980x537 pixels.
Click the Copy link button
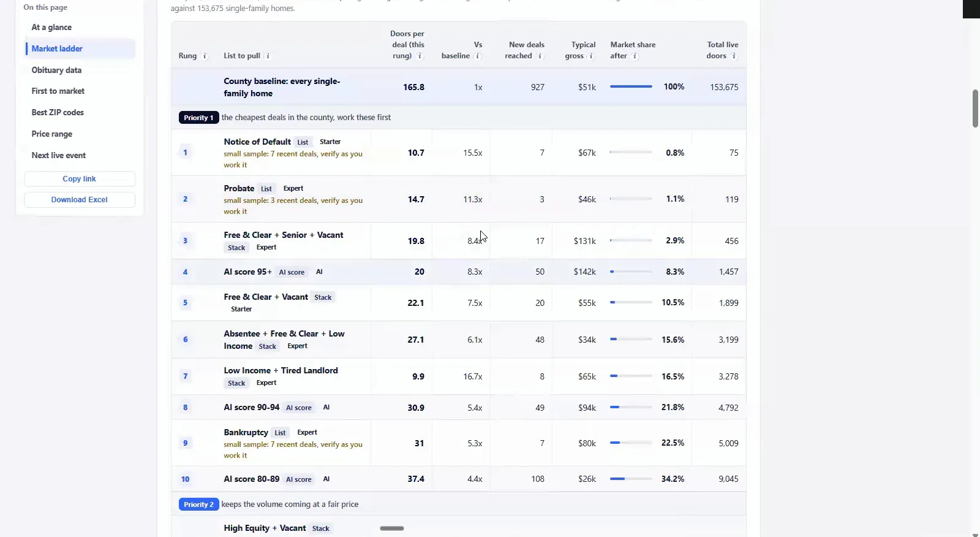click(x=80, y=179)
